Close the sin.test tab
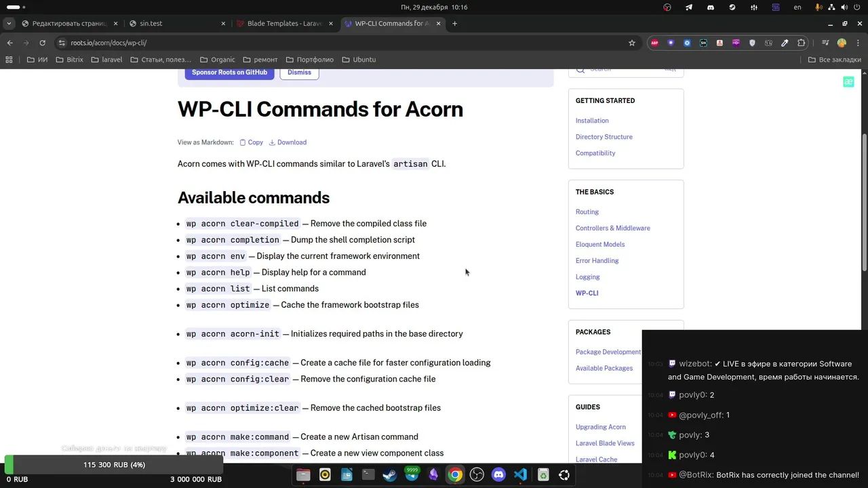Image resolution: width=868 pixels, height=488 pixels. coord(223,23)
